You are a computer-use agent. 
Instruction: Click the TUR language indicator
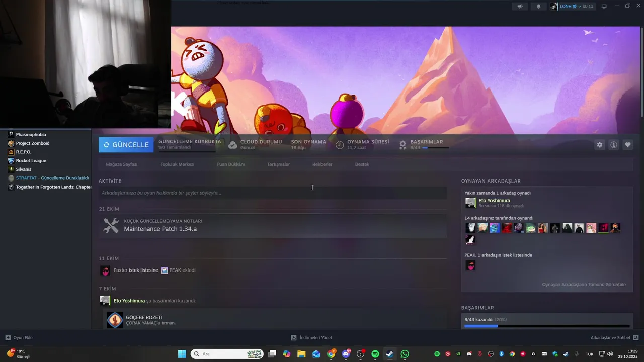[x=589, y=354]
